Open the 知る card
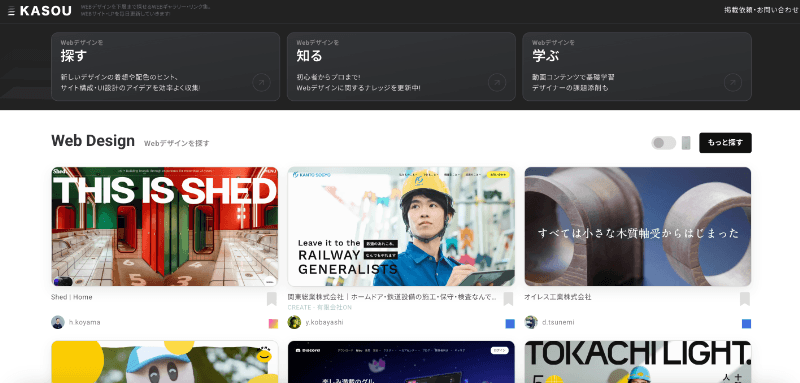This screenshot has width=800, height=383. click(x=401, y=66)
